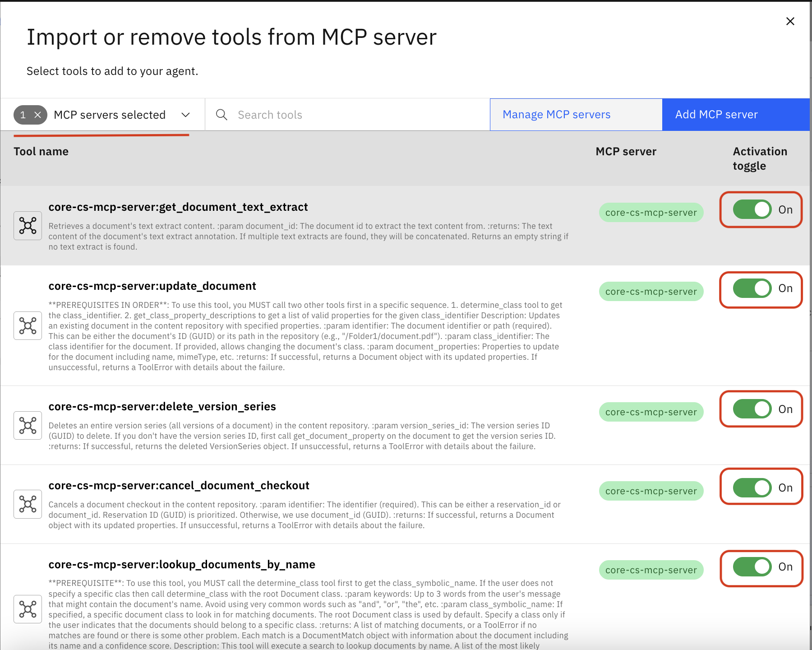
Task: Remove the selected MCP server filter chip
Action: pyautogui.click(x=38, y=115)
